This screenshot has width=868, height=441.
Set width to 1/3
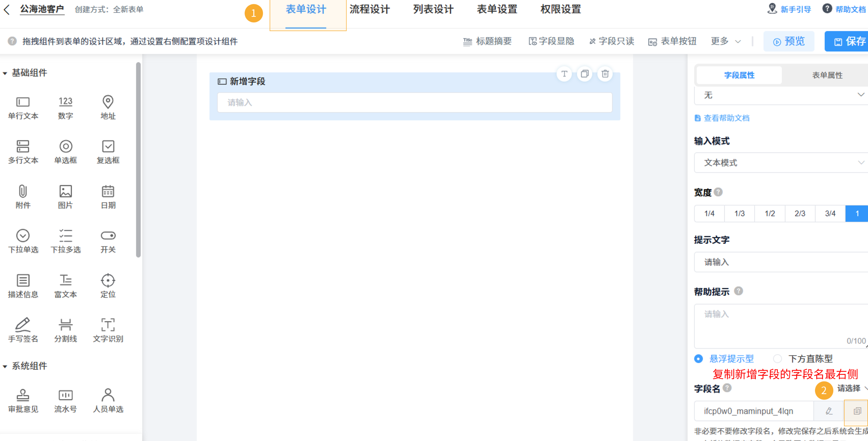point(740,213)
